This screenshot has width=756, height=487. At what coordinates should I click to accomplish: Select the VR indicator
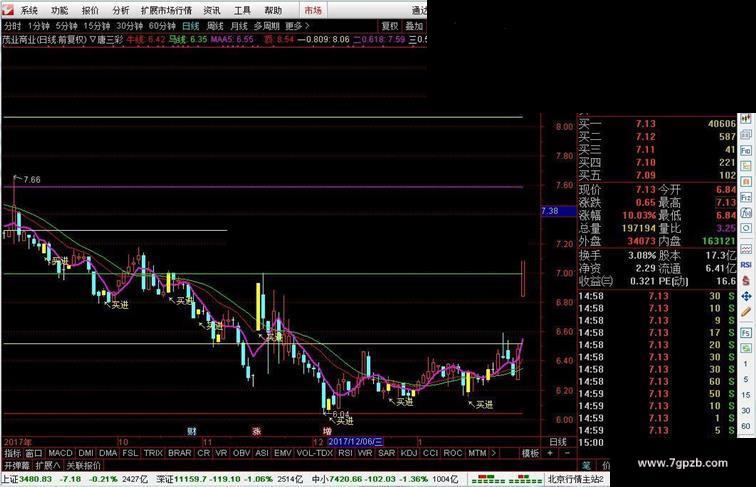tap(221, 453)
